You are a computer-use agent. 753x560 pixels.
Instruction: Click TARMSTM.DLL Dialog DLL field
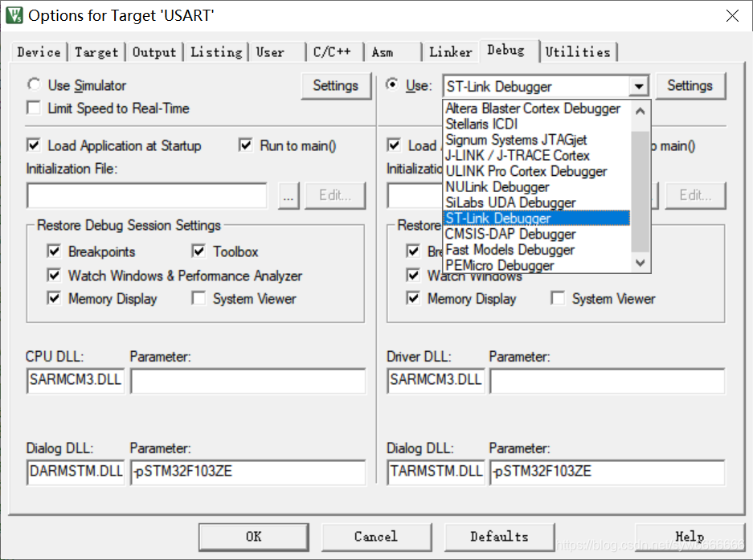click(x=436, y=472)
